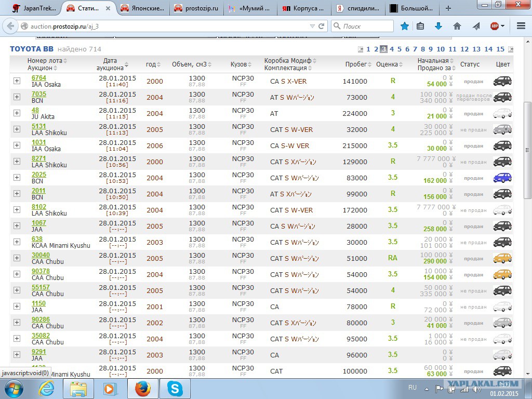Viewport: 532px width, 399px height.
Task: Sort by Оценка column arrows
Action: [x=401, y=64]
